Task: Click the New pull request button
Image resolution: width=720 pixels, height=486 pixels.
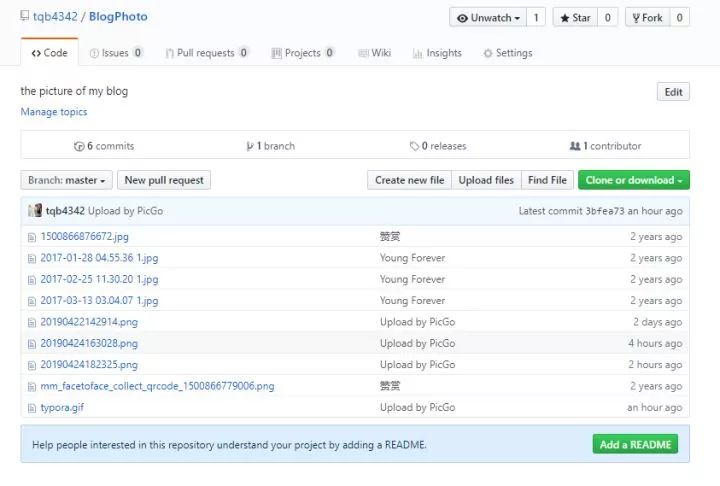Action: (x=164, y=180)
